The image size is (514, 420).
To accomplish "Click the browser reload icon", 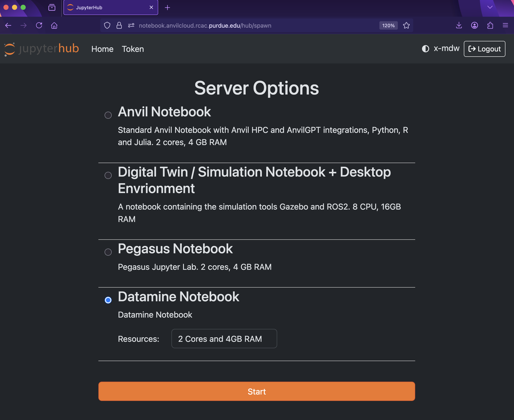I will [39, 25].
